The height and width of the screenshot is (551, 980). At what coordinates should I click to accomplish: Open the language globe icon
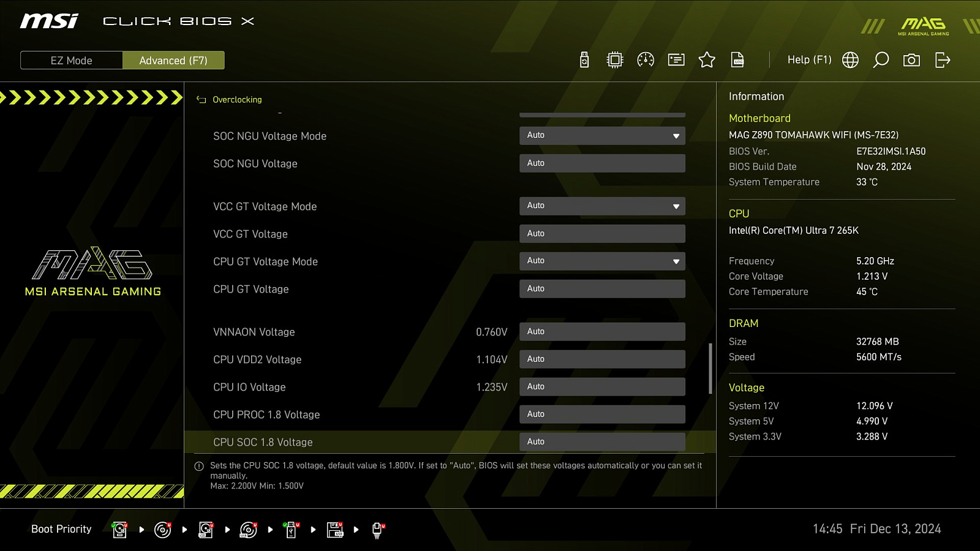[850, 60]
